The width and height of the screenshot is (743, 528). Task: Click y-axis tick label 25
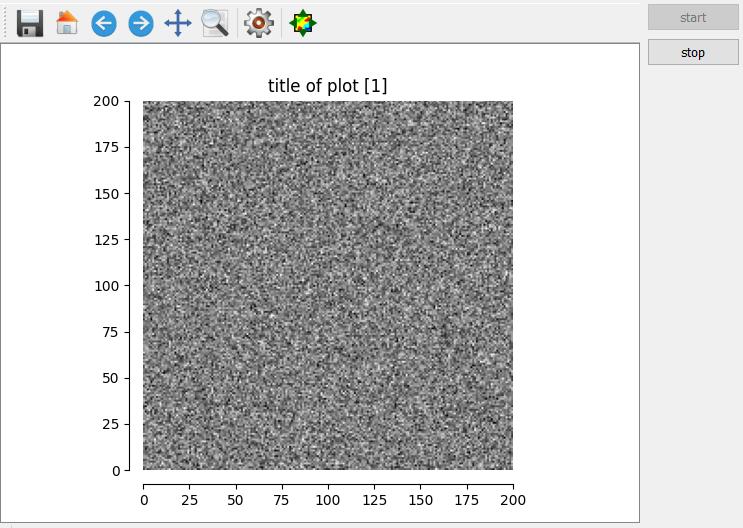(110, 424)
